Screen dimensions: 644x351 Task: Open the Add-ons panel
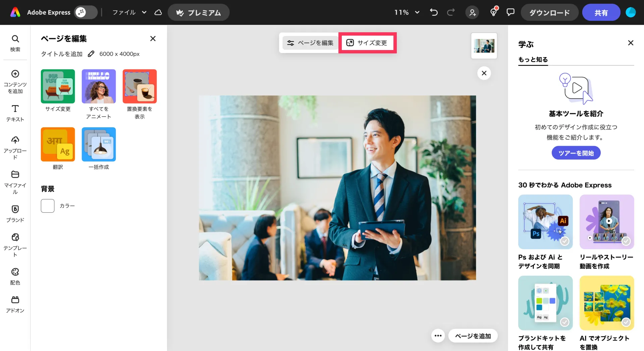click(15, 304)
